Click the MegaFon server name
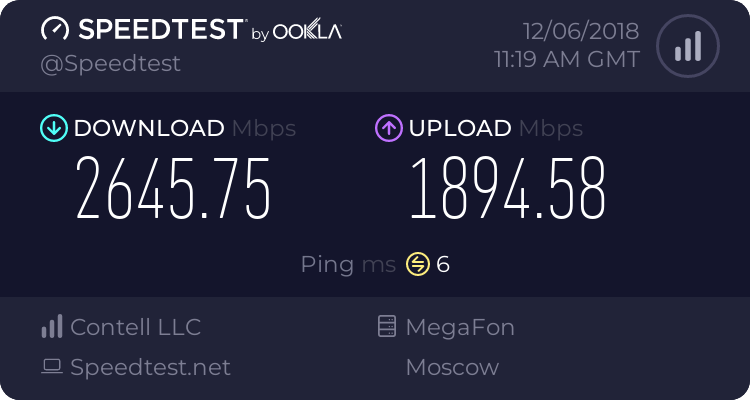750x400 pixels. coord(460,328)
